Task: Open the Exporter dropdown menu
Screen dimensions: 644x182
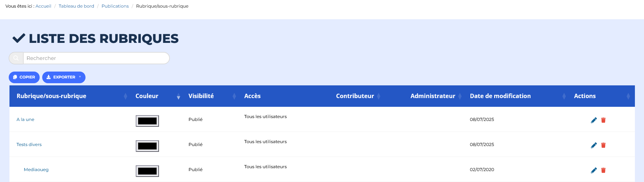Action: click(64, 77)
